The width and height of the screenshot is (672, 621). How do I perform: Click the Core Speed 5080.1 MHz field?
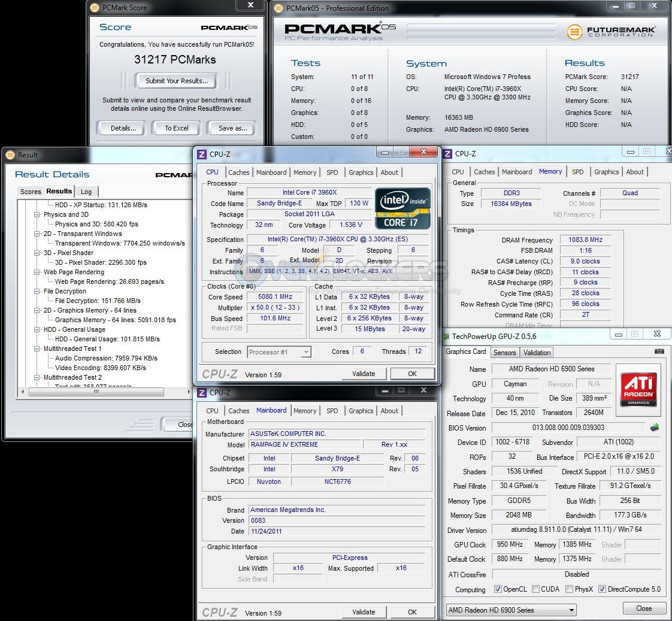[275, 296]
